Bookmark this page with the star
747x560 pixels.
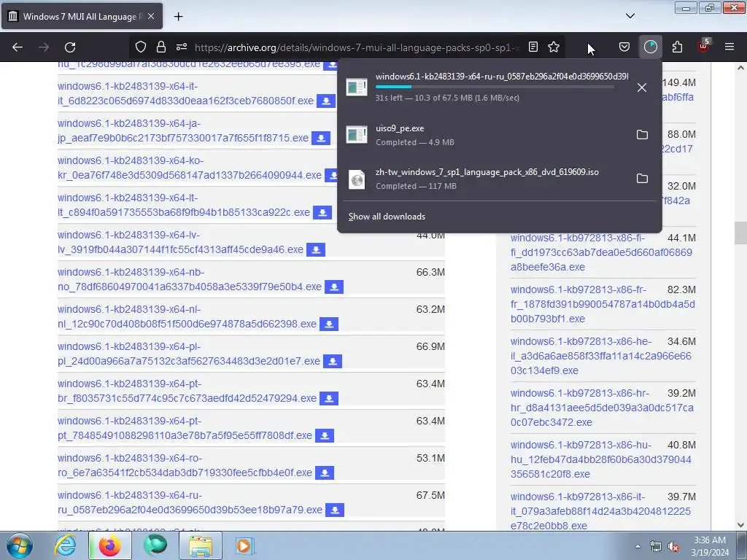(554, 47)
